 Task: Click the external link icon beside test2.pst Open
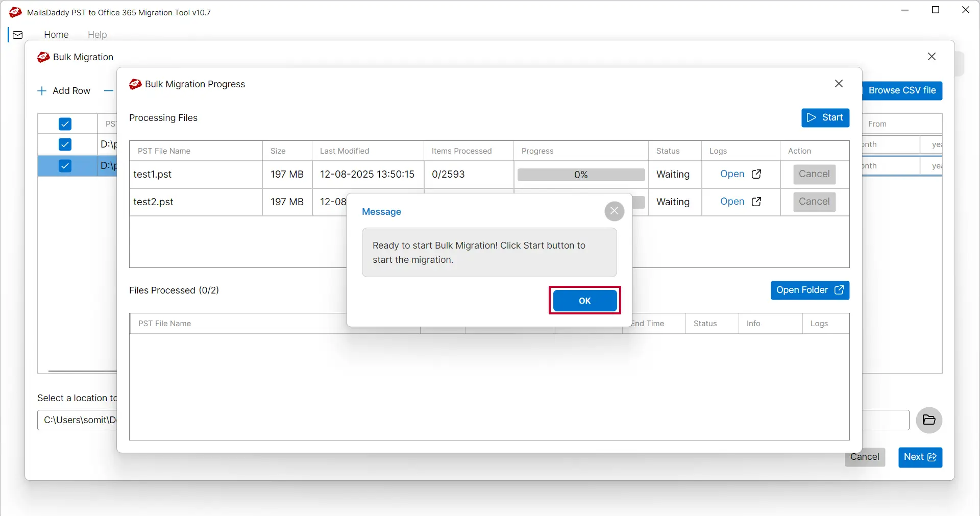pos(757,202)
